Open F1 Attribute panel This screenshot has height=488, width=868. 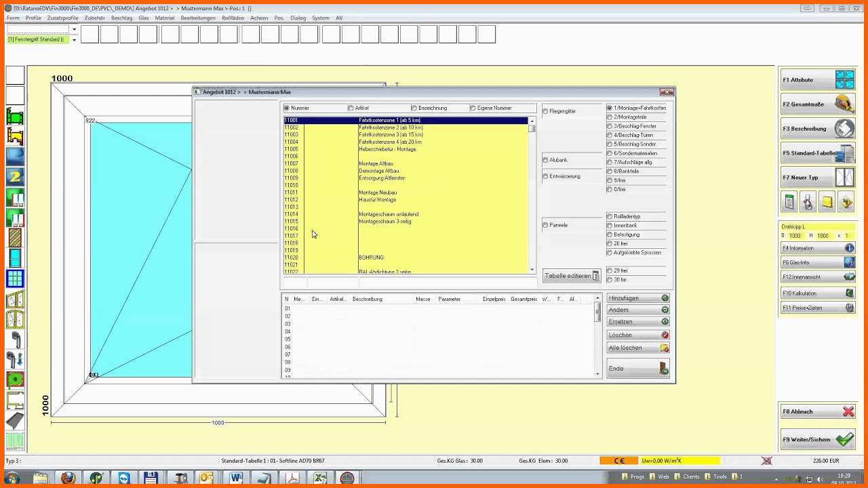817,80
